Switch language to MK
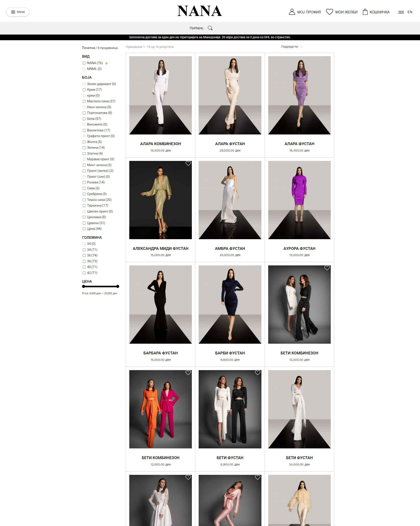The height and width of the screenshot is (526, 420). pyautogui.click(x=401, y=12)
